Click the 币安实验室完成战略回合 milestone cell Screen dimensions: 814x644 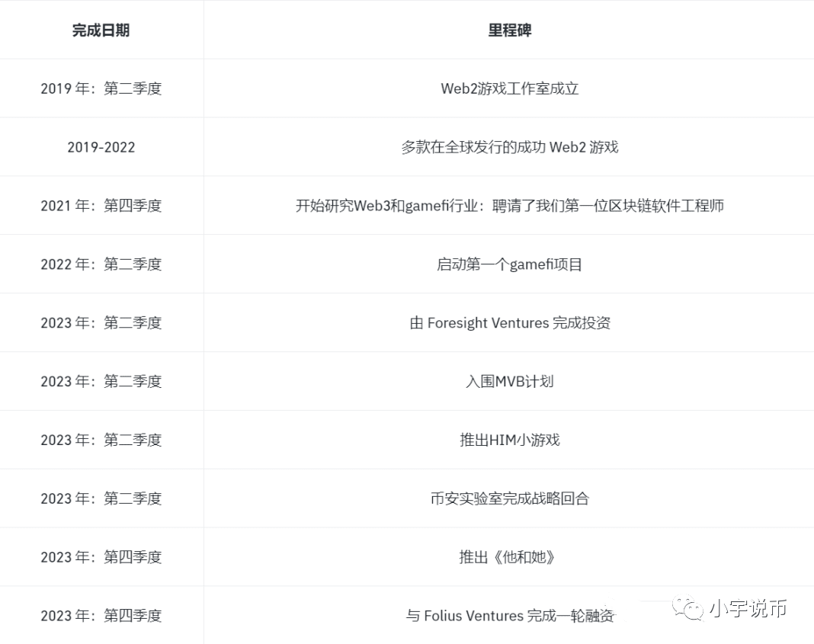[508, 498]
